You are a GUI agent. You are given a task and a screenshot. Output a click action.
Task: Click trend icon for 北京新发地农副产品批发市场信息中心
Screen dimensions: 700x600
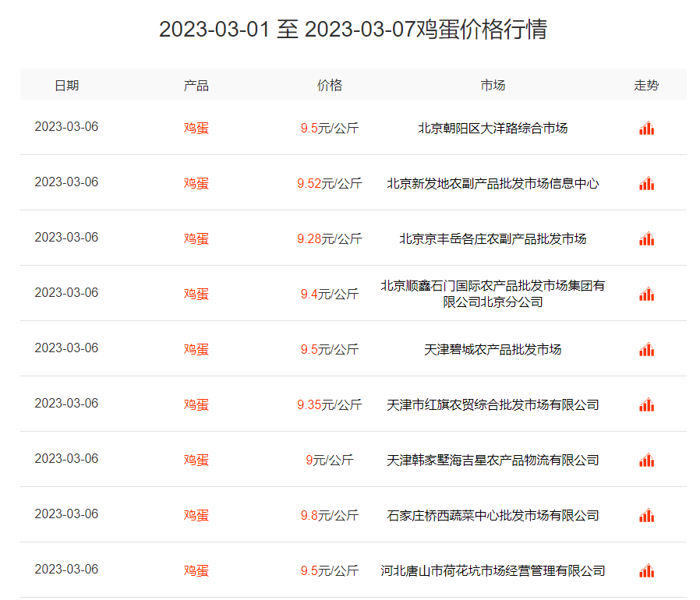[646, 184]
